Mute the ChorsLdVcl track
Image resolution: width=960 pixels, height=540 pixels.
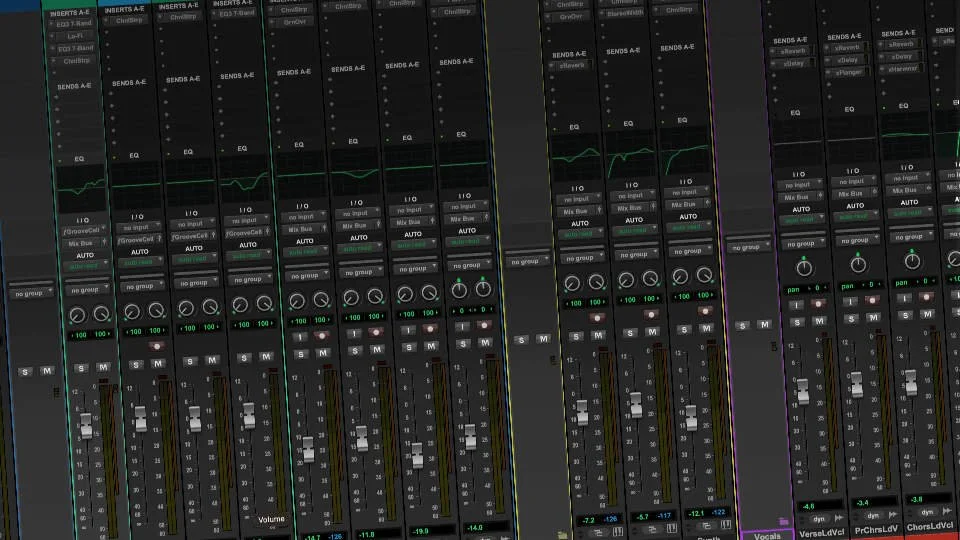[x=928, y=313]
